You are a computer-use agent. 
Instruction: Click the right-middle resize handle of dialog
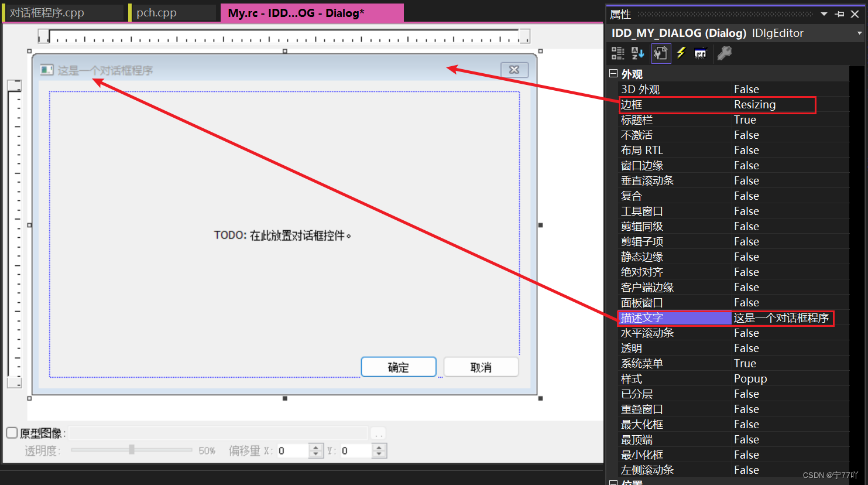[540, 225]
